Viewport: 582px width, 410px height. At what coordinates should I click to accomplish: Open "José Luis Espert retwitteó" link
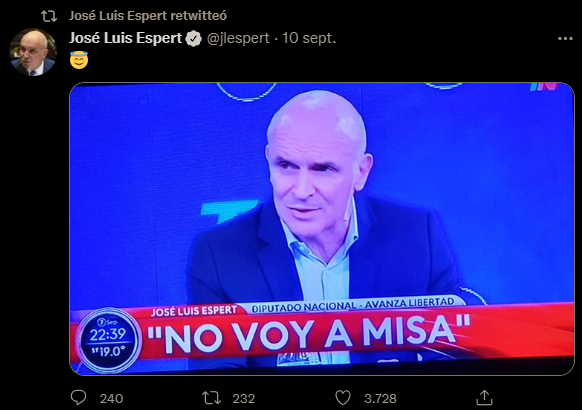[148, 16]
